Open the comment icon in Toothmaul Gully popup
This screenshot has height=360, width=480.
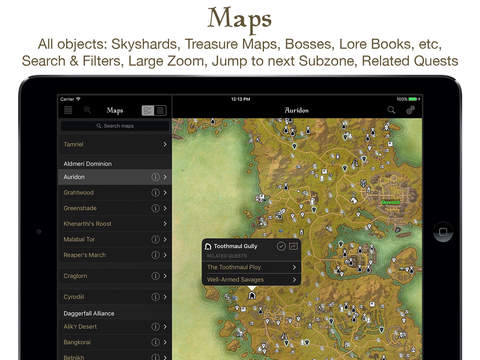pos(293,246)
